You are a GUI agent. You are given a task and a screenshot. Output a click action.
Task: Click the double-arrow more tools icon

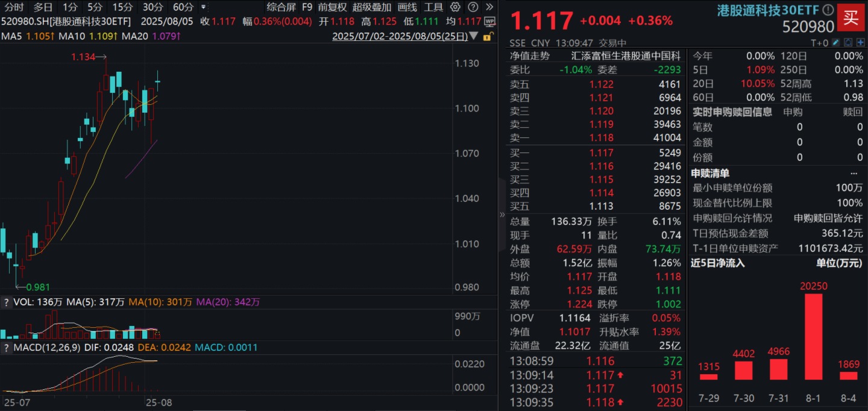coord(489,7)
